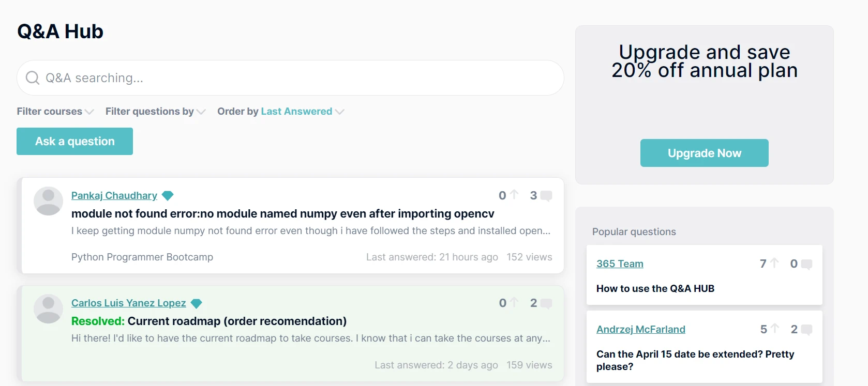Upvote the 365 Team popular question
Screen dimensions: 868x386
(774, 263)
